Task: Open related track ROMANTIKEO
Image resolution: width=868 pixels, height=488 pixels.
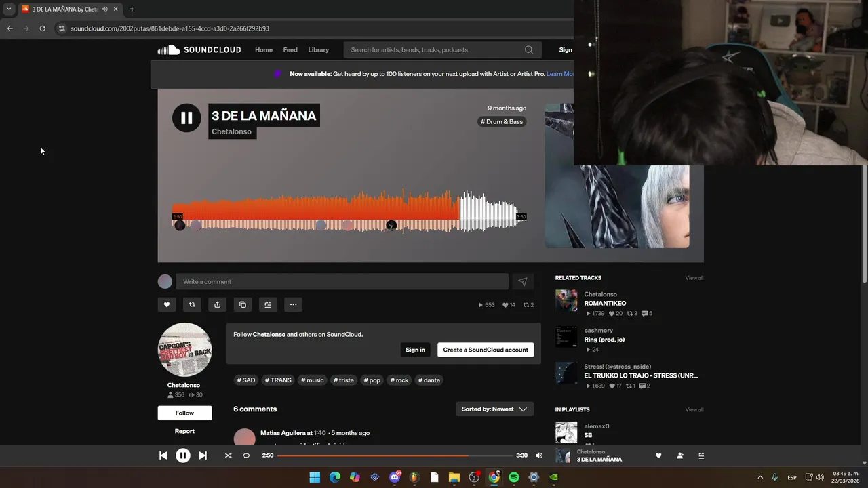Action: (605, 303)
